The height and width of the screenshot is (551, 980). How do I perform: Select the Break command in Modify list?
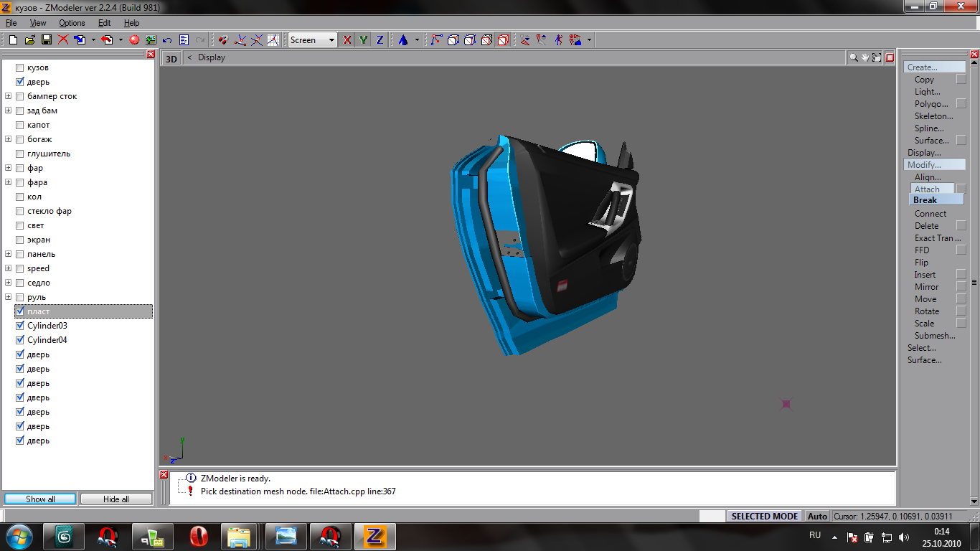pos(925,200)
